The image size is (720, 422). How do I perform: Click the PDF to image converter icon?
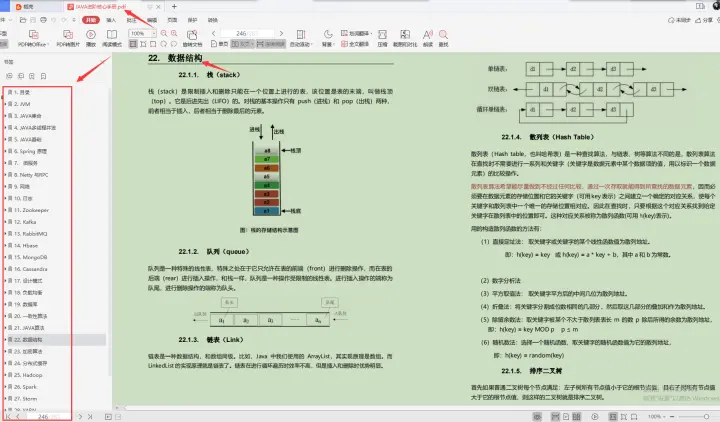click(68, 34)
